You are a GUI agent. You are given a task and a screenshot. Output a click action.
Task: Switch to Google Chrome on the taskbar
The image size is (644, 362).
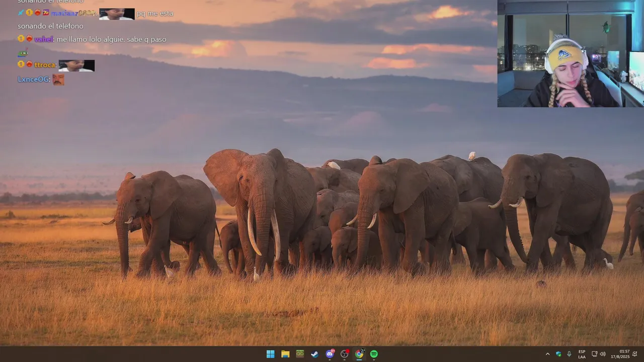(x=359, y=354)
